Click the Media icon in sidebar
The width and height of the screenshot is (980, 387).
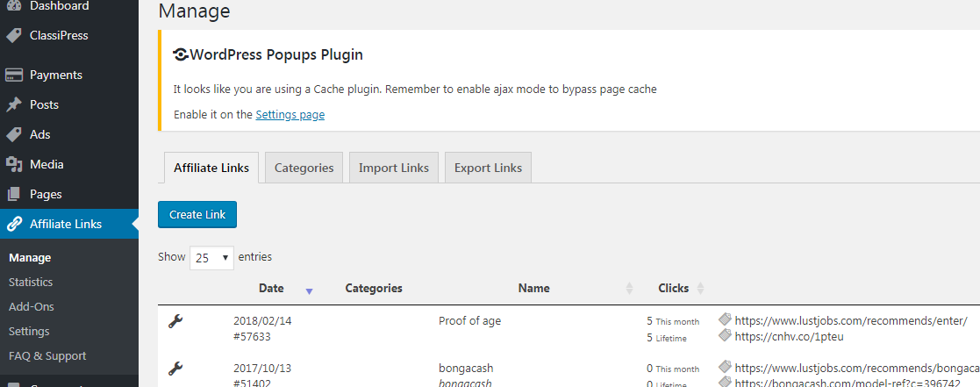[14, 165]
